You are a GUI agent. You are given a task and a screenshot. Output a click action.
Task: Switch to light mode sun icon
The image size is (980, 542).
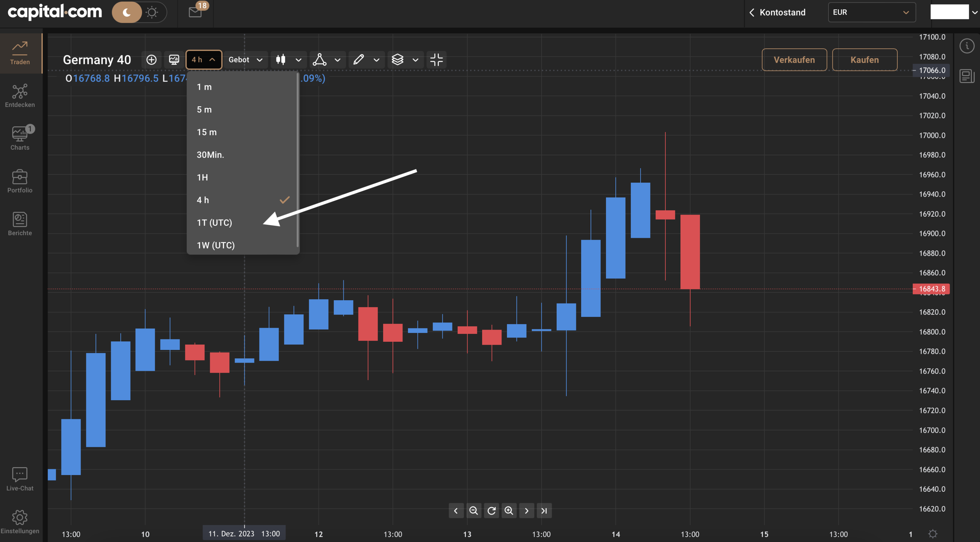(x=152, y=12)
